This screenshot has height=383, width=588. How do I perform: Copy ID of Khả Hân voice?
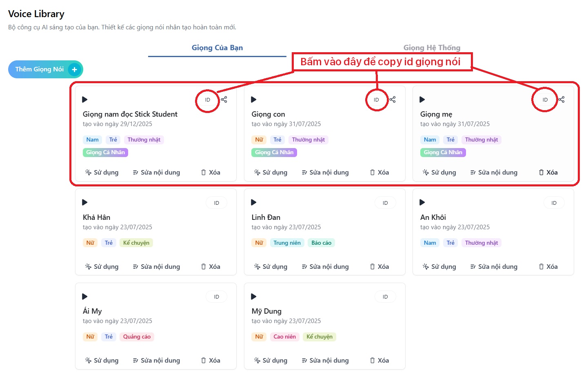click(216, 203)
